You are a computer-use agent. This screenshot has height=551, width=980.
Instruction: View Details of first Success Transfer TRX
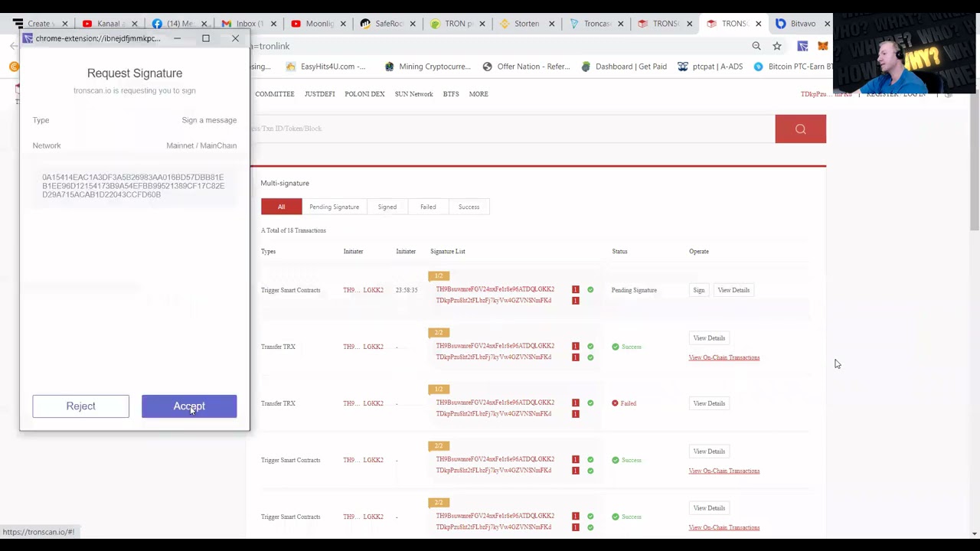[709, 338]
